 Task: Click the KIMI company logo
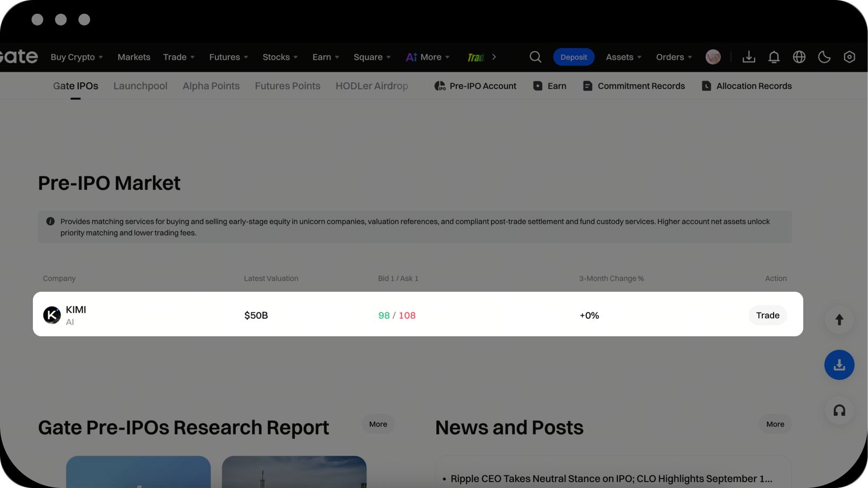(x=52, y=315)
